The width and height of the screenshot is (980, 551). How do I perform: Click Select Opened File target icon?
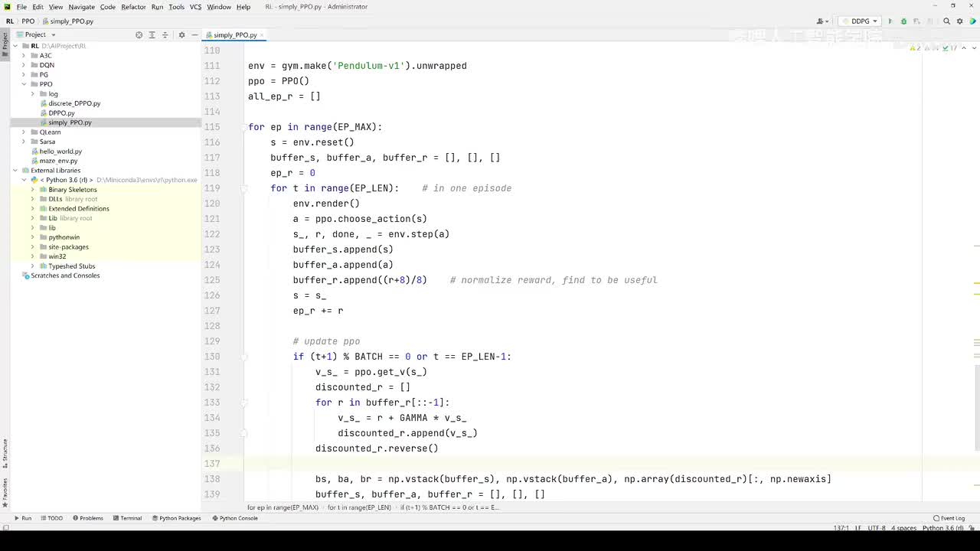point(139,34)
